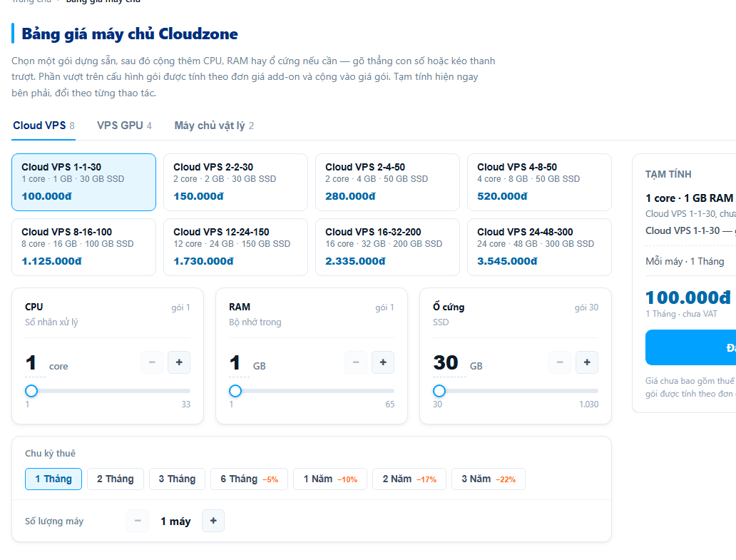This screenshot has height=560, width=736.
Task: Select the Cloud VPS 2-2-30 plan
Action: click(x=235, y=182)
